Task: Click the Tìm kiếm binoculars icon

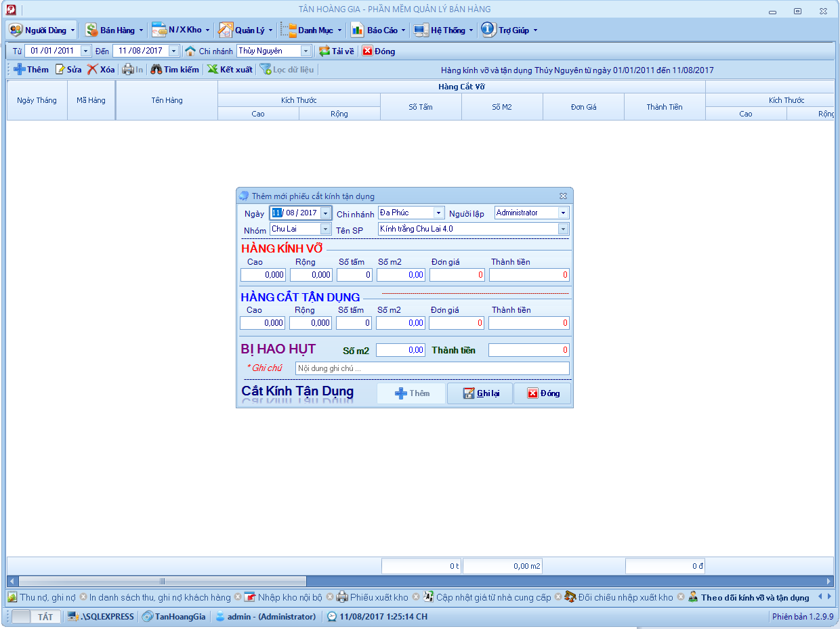Action: click(x=156, y=70)
